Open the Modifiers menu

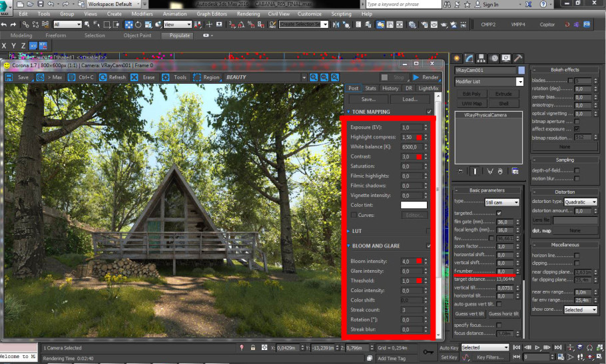coord(142,14)
